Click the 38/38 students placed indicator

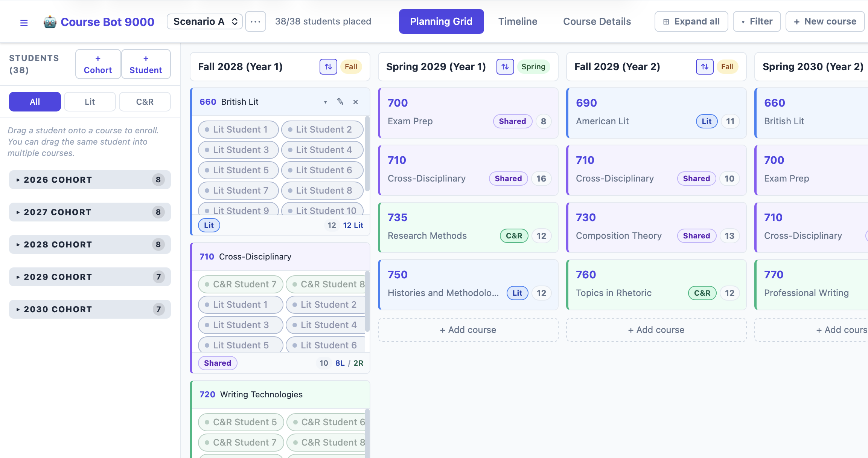323,21
